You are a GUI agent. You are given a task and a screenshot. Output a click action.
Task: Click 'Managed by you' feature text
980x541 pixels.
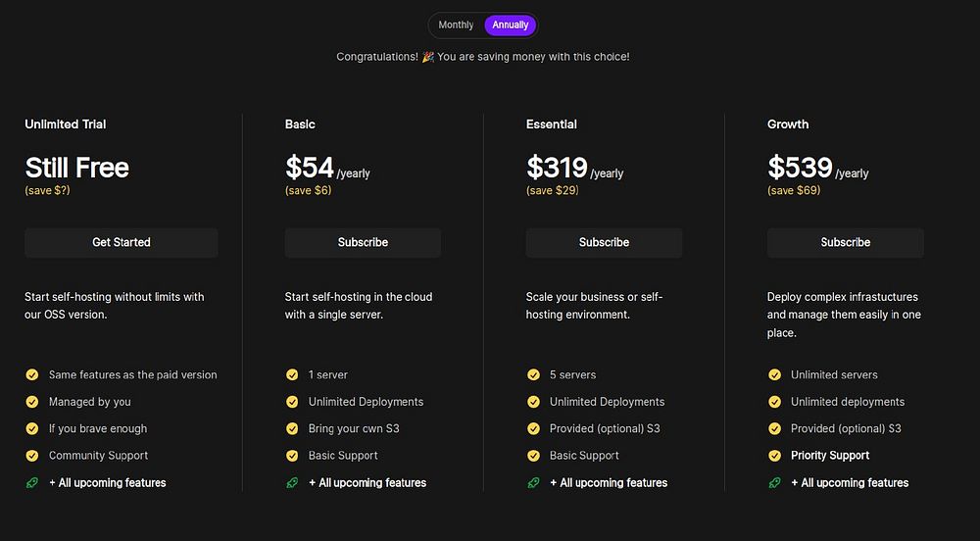pyautogui.click(x=89, y=402)
